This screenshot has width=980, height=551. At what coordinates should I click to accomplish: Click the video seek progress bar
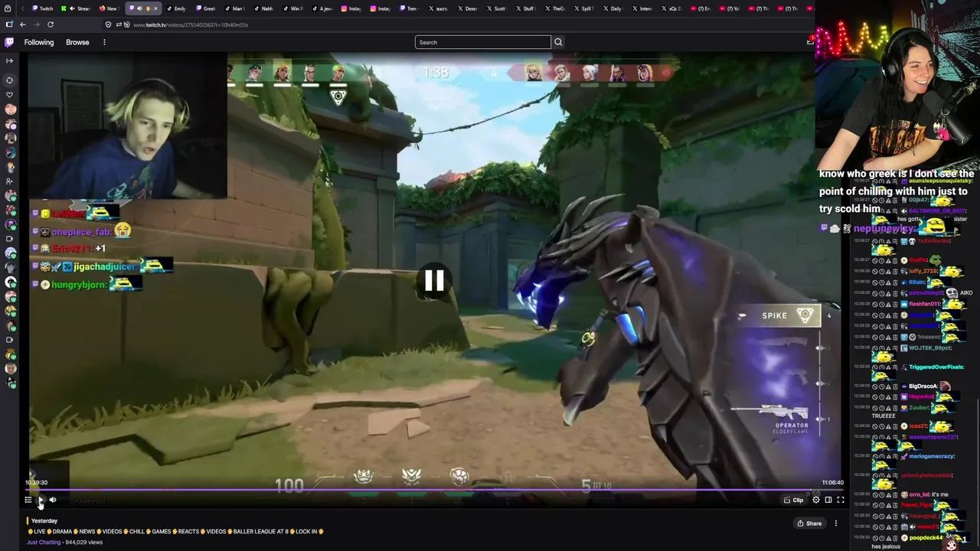434,490
